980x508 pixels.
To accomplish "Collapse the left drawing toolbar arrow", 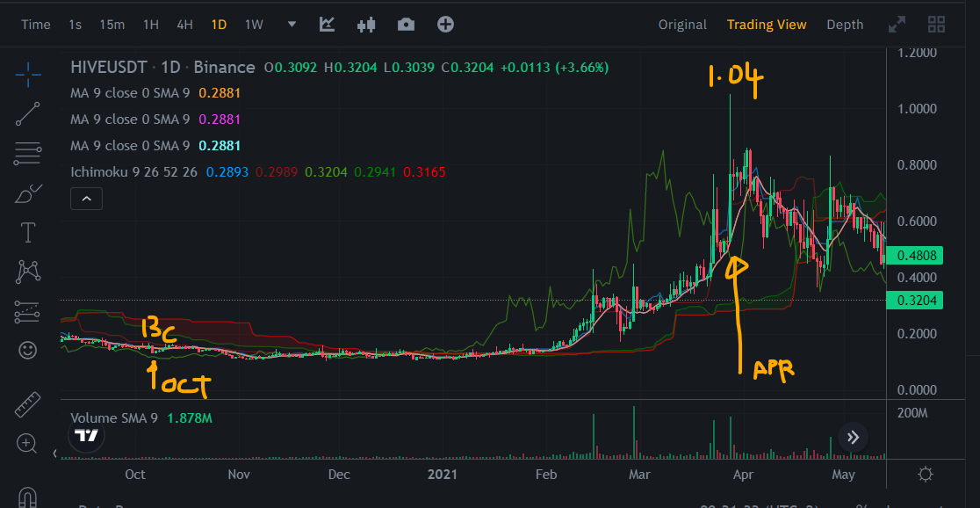I will (54, 454).
